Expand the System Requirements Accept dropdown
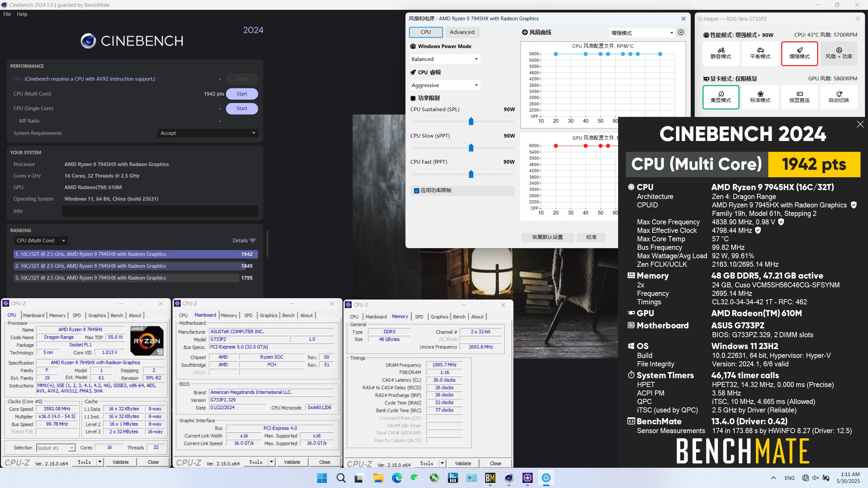The image size is (868, 488). click(x=208, y=133)
